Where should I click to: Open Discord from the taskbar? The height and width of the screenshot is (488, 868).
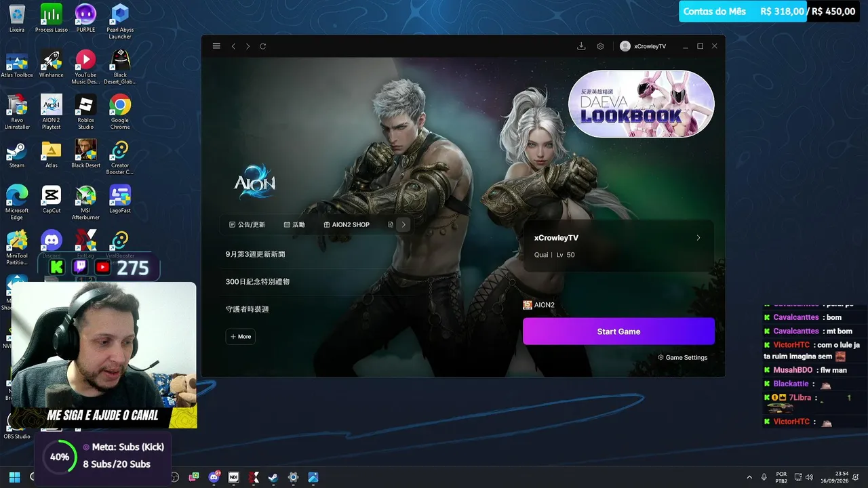point(214,477)
